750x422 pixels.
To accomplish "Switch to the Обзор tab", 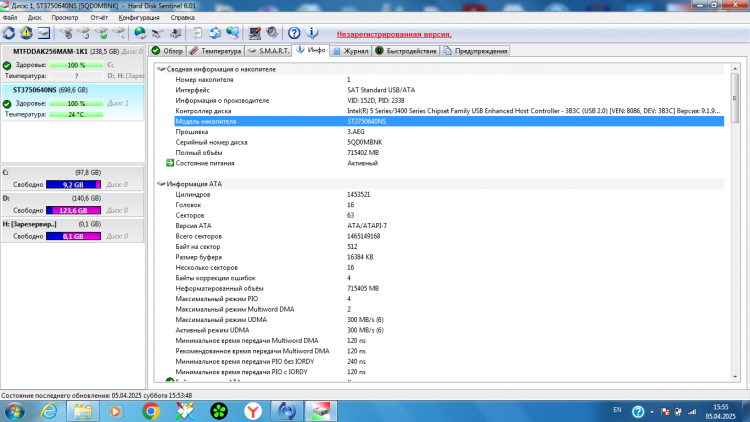I will [x=167, y=51].
